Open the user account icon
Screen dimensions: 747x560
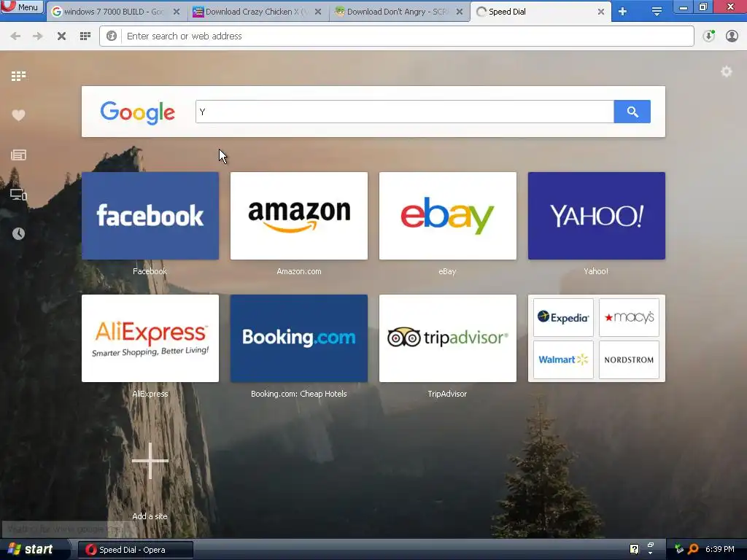[732, 36]
